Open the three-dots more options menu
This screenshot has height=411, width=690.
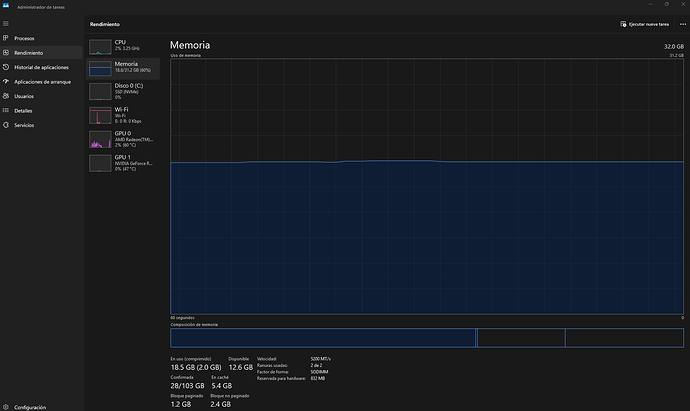pyautogui.click(x=683, y=24)
